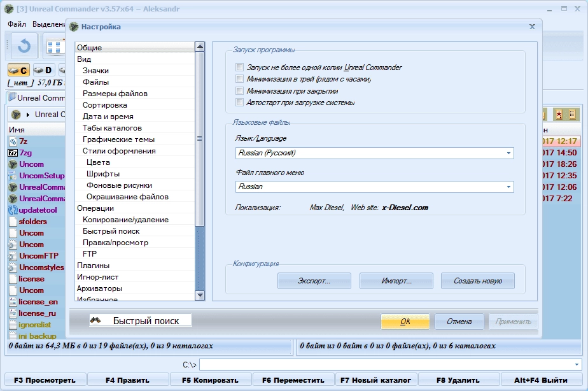The image size is (588, 391).
Task: Open x-Diesel.com web site link
Action: (x=405, y=208)
